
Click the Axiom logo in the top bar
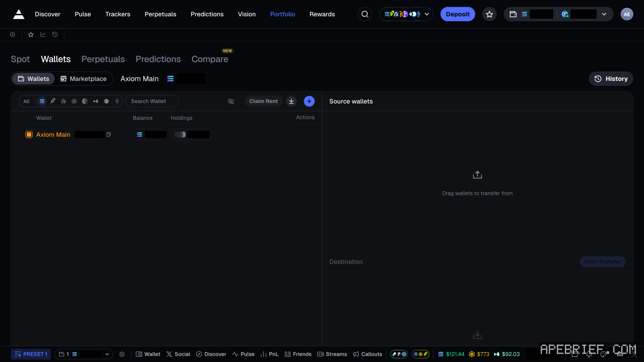[x=19, y=14]
